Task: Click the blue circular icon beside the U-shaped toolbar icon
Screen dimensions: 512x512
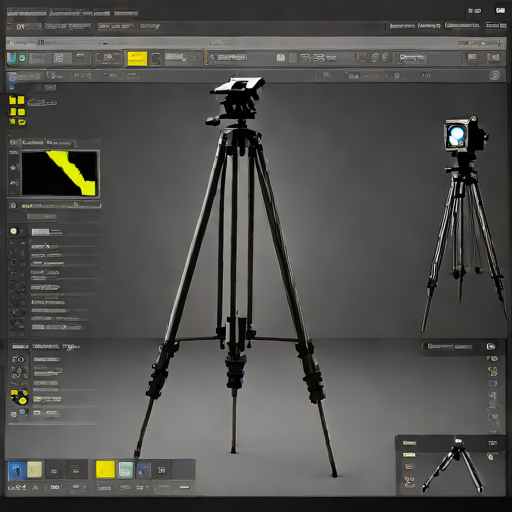Action: 22,58
